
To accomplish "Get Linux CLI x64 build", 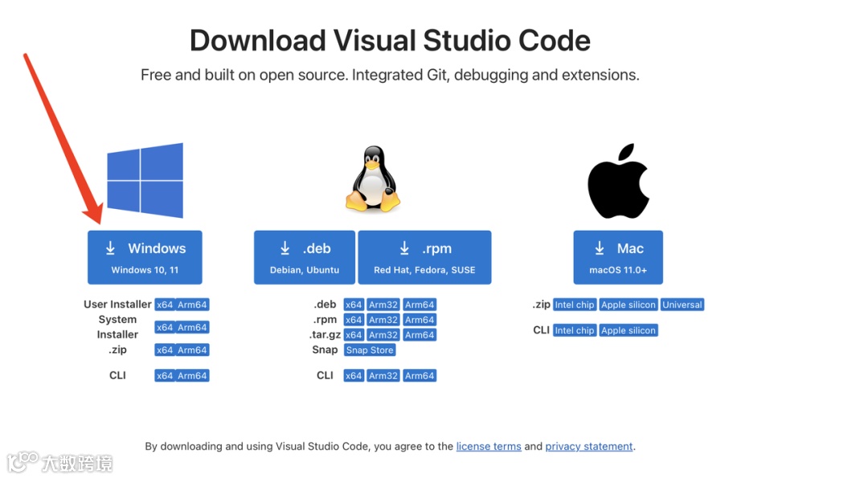I will [354, 375].
